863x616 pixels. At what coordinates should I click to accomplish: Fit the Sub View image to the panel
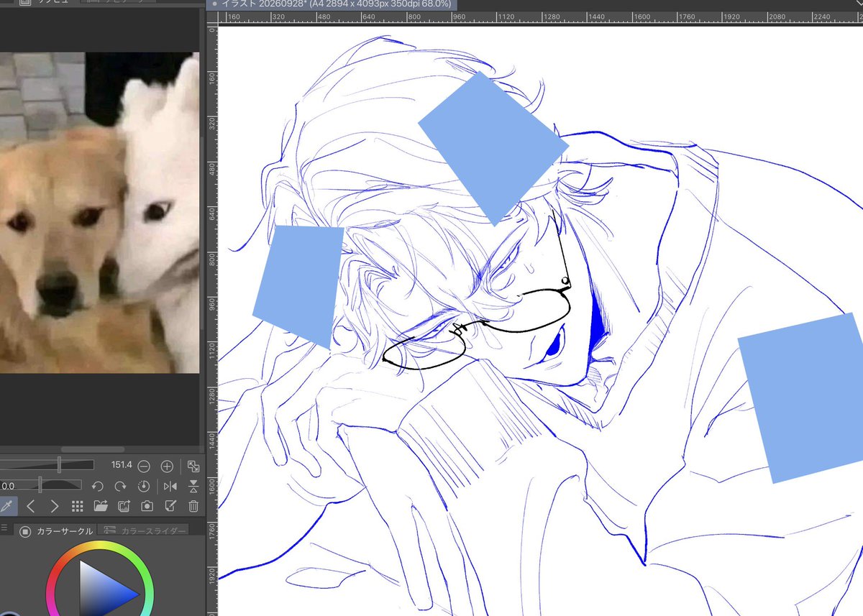coord(193,466)
